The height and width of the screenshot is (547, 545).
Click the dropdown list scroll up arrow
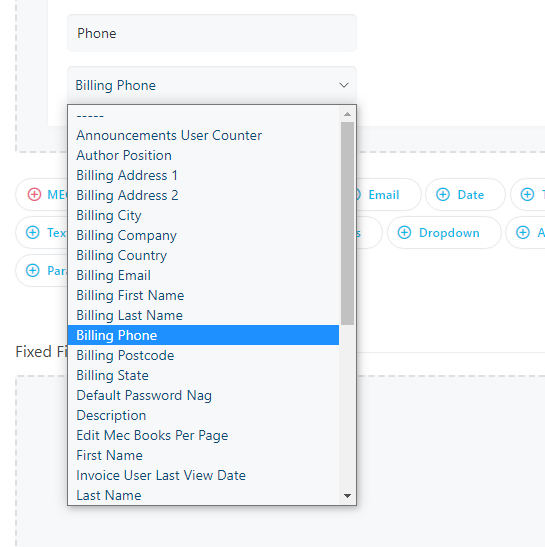click(x=347, y=114)
